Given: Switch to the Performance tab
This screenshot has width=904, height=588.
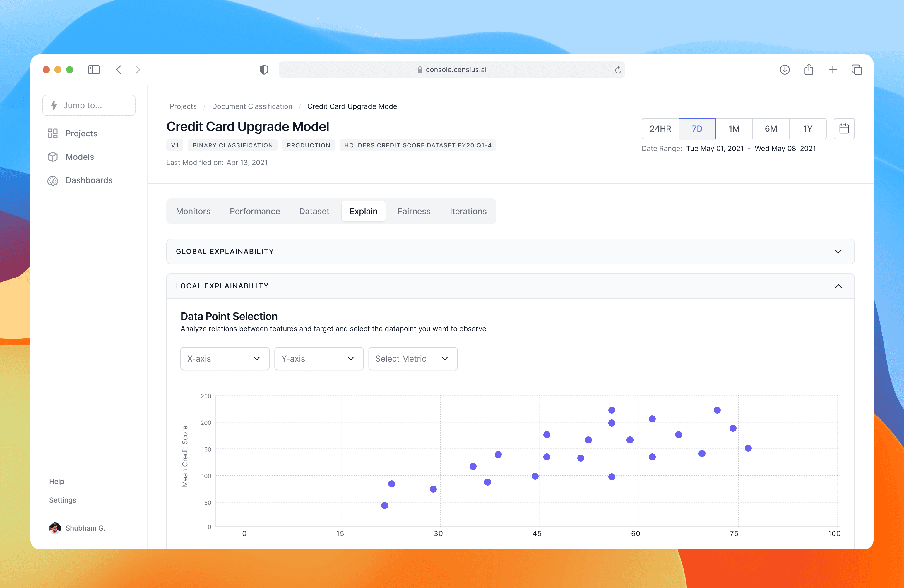Looking at the screenshot, I should click(255, 211).
